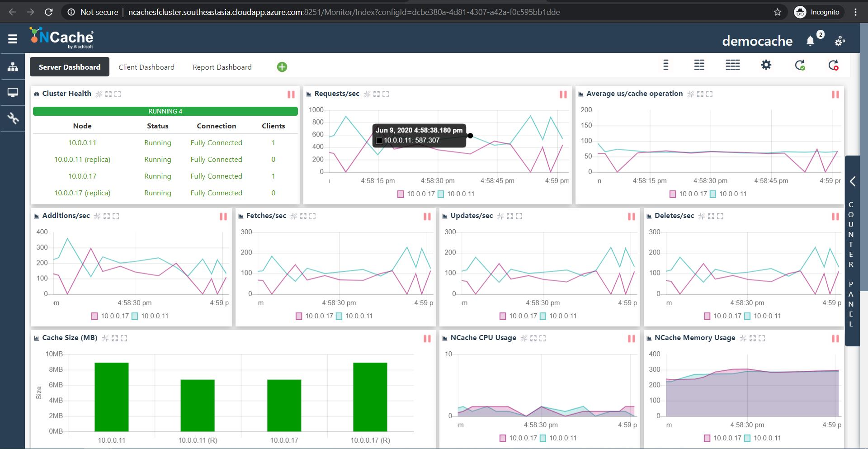Click the fullscreen icon on NCache Memory Usage panel
The image size is (868, 449).
pyautogui.click(x=762, y=338)
